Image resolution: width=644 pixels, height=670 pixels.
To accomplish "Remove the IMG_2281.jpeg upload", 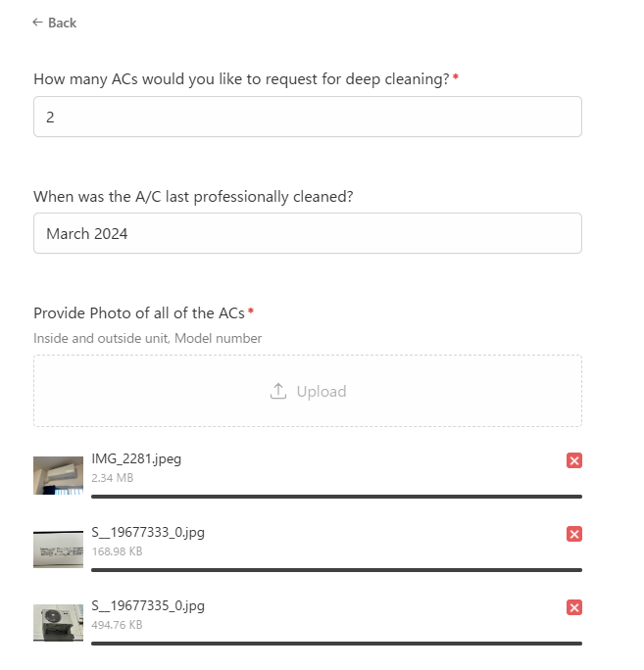I will (x=574, y=460).
